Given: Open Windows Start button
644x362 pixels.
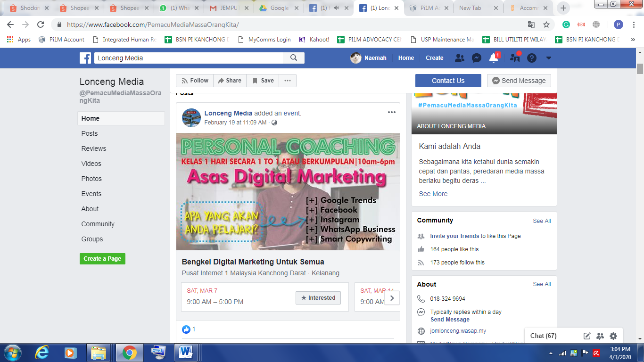Looking at the screenshot, I should [x=12, y=353].
